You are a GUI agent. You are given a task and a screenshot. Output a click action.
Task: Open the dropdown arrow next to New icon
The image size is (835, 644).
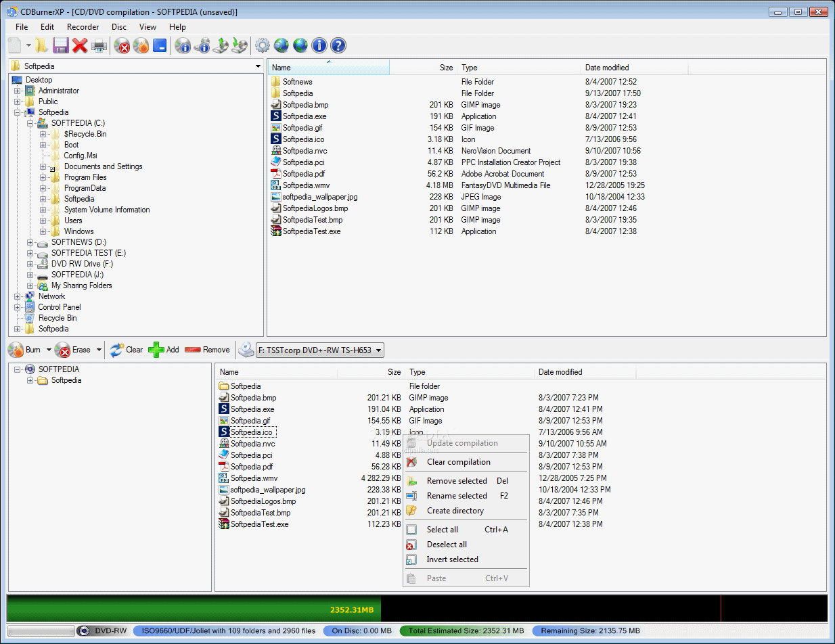(x=28, y=45)
